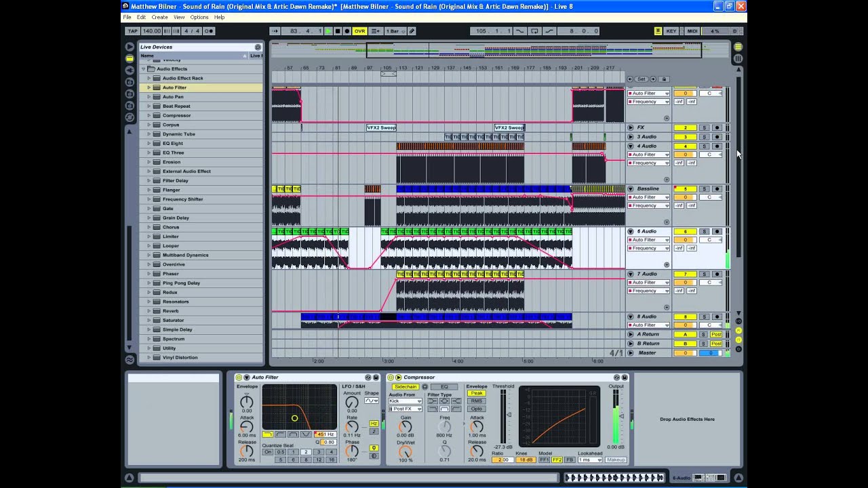Open Audio From Kick dropdown
Screen dimensions: 868x488
(x=405, y=401)
